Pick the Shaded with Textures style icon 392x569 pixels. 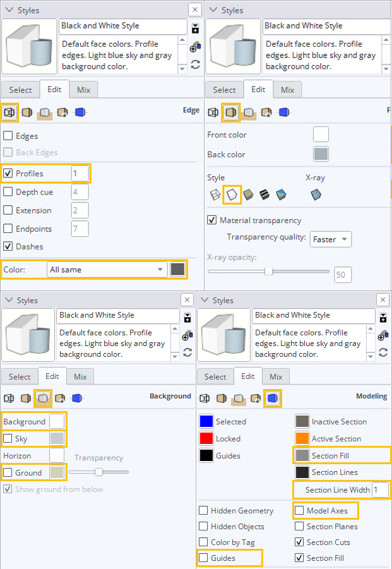tap(264, 195)
